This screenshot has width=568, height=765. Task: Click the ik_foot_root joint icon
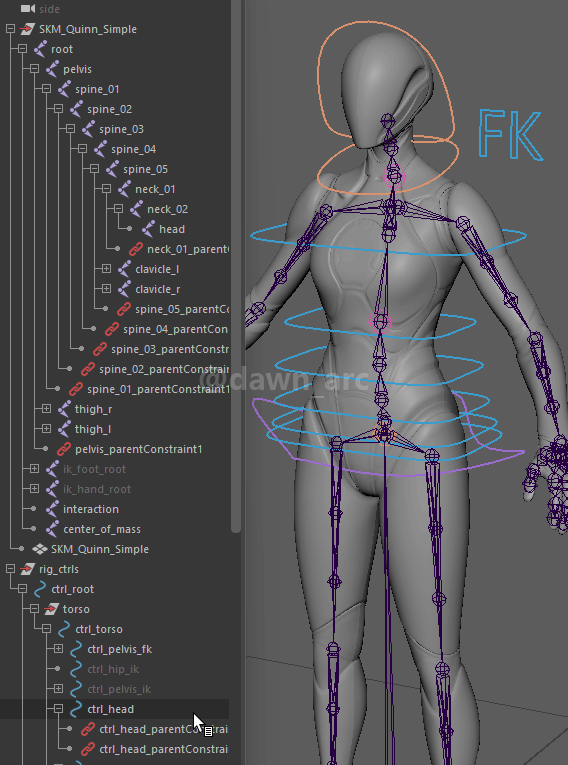pos(52,469)
